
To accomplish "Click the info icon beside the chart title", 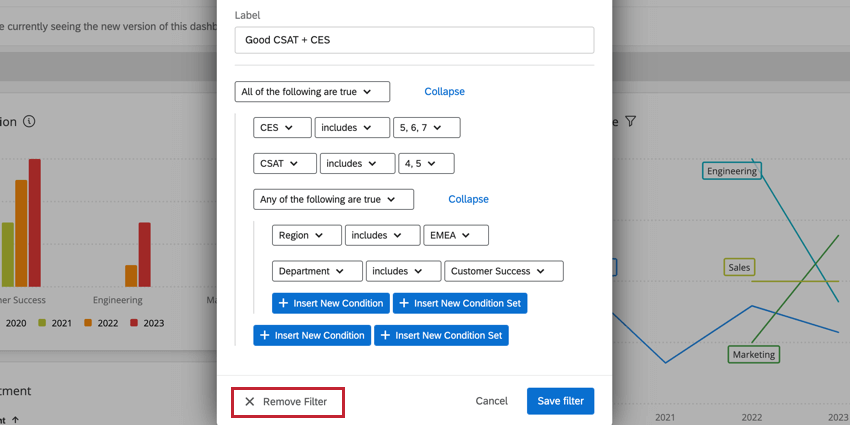I will [x=29, y=121].
